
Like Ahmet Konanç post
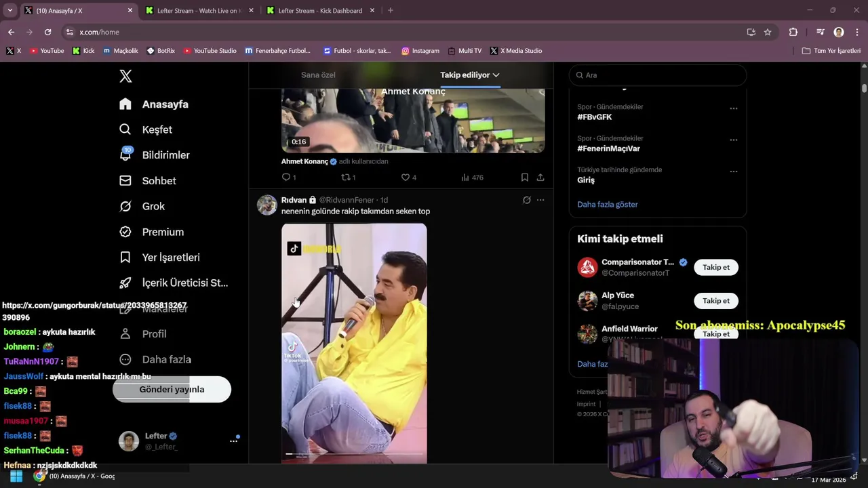(409, 178)
